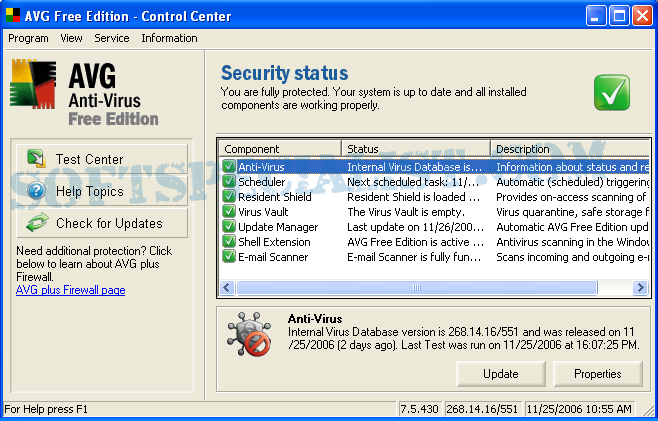Click the AVG logo in the sidebar

(33, 84)
